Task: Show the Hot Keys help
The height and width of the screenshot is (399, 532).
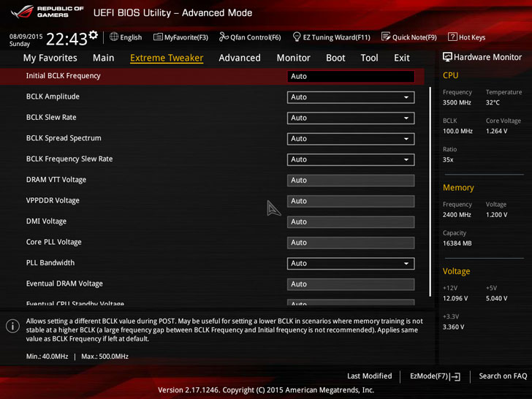Action: (x=467, y=37)
